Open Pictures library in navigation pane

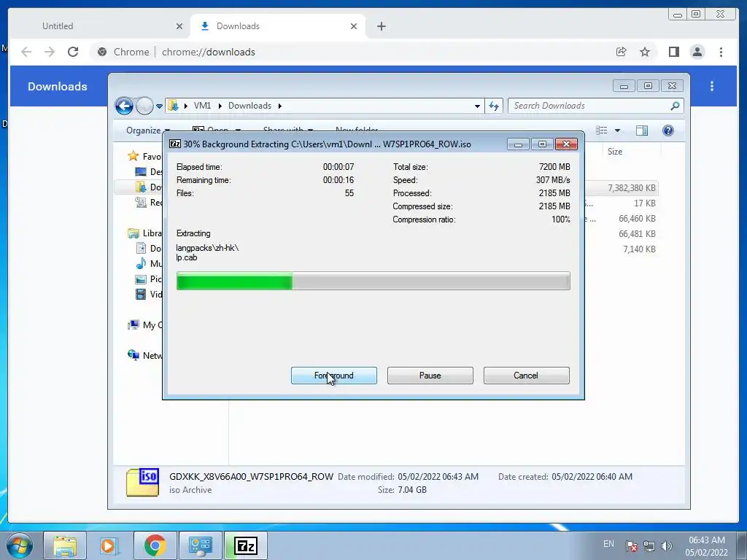point(149,279)
